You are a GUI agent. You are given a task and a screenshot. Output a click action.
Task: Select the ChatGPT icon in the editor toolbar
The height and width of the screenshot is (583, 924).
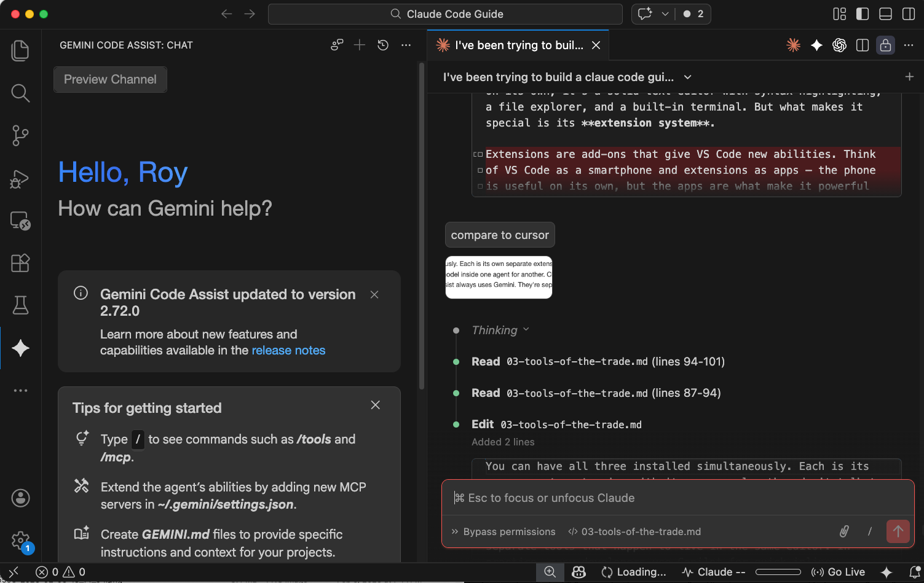click(839, 45)
